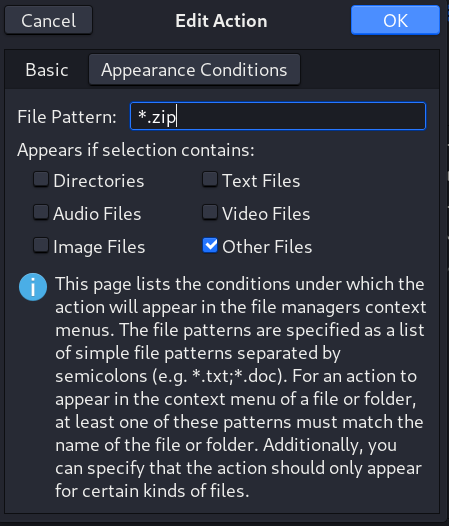Click the File Pattern label
Viewport: 449px width, 526px height.
click(x=67, y=117)
